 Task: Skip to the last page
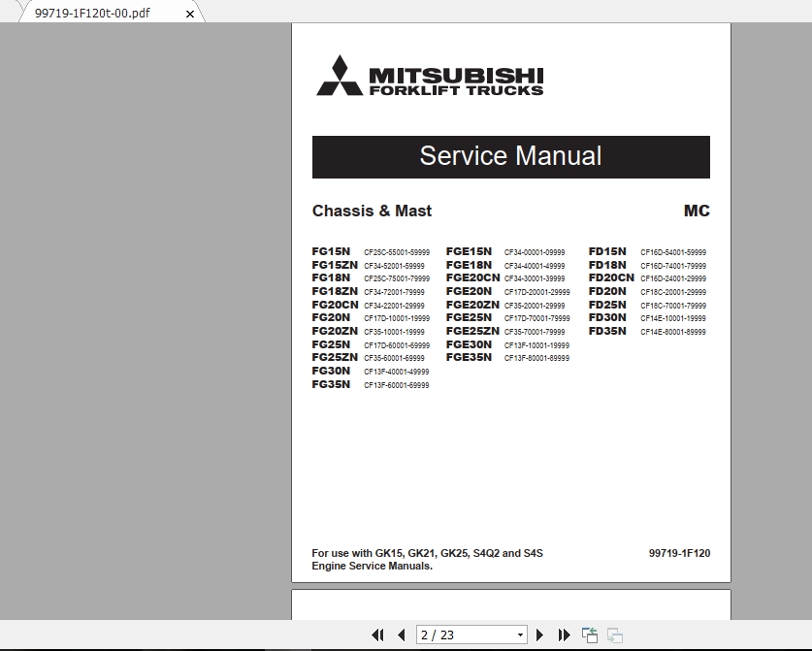[x=564, y=634]
